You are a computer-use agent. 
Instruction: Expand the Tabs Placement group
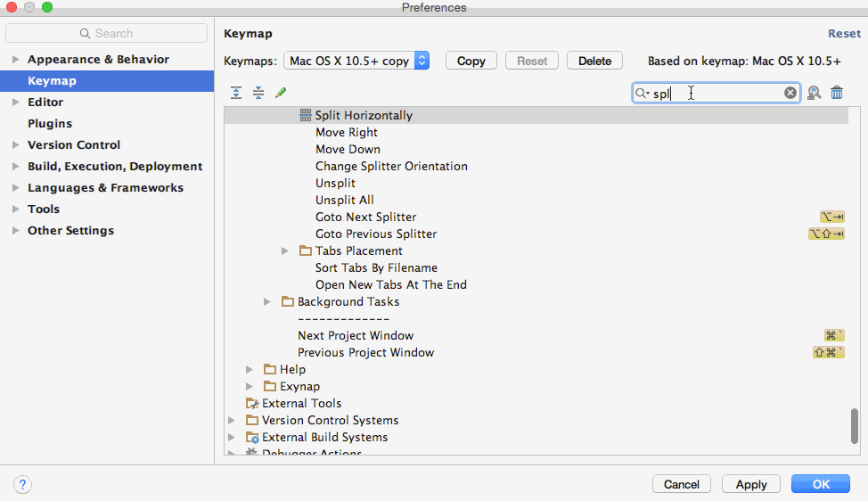click(x=285, y=251)
